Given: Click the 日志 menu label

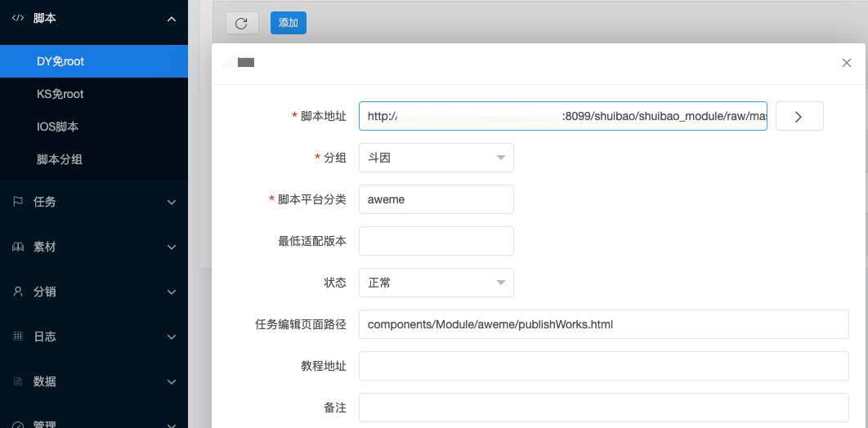Looking at the screenshot, I should (45, 337).
